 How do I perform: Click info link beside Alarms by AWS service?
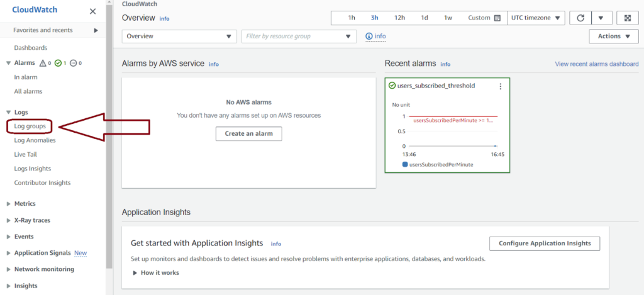pos(214,65)
